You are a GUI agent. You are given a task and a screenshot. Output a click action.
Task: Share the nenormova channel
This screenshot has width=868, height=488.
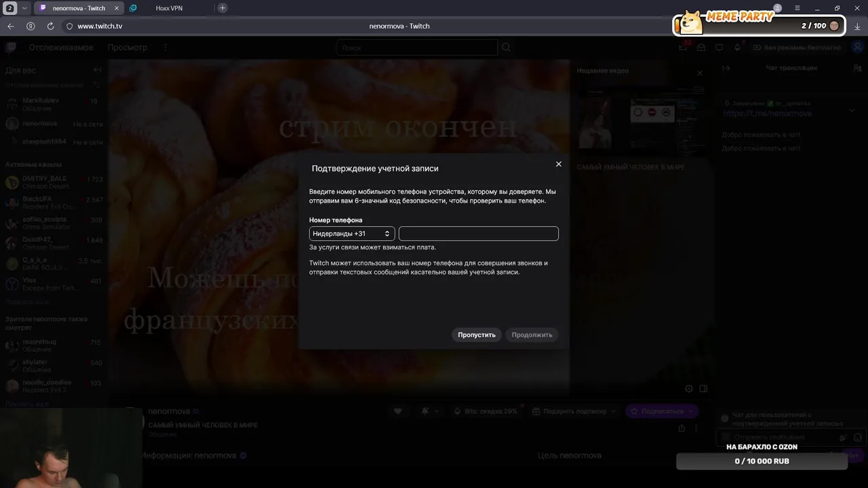tap(682, 428)
